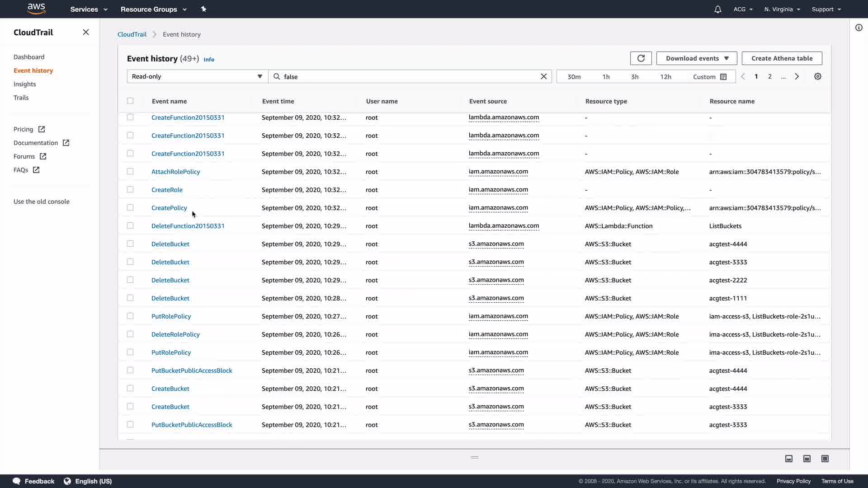Click the custom time range calendar icon

[723, 77]
